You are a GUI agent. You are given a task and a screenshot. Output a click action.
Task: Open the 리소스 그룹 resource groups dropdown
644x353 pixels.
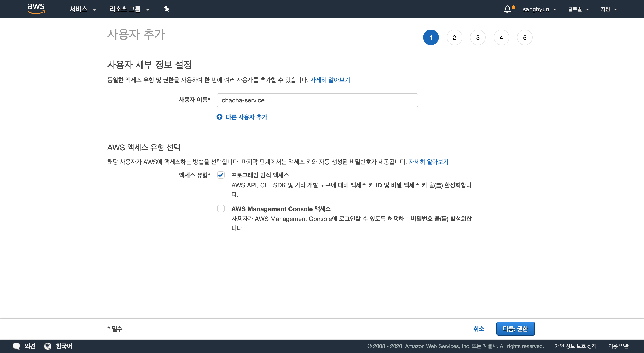pyautogui.click(x=129, y=9)
